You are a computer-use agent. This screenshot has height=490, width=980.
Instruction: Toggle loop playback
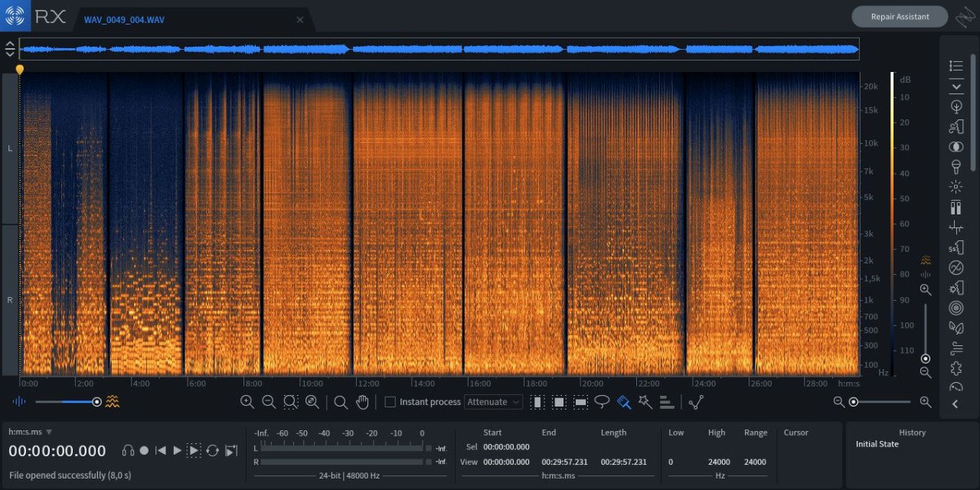tap(212, 450)
